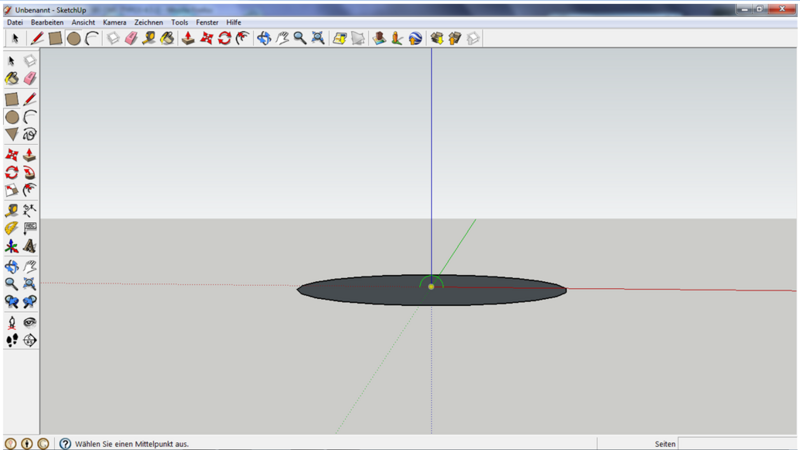This screenshot has width=800, height=450.
Task: Click the first round status bar icon
Action: 11,443
